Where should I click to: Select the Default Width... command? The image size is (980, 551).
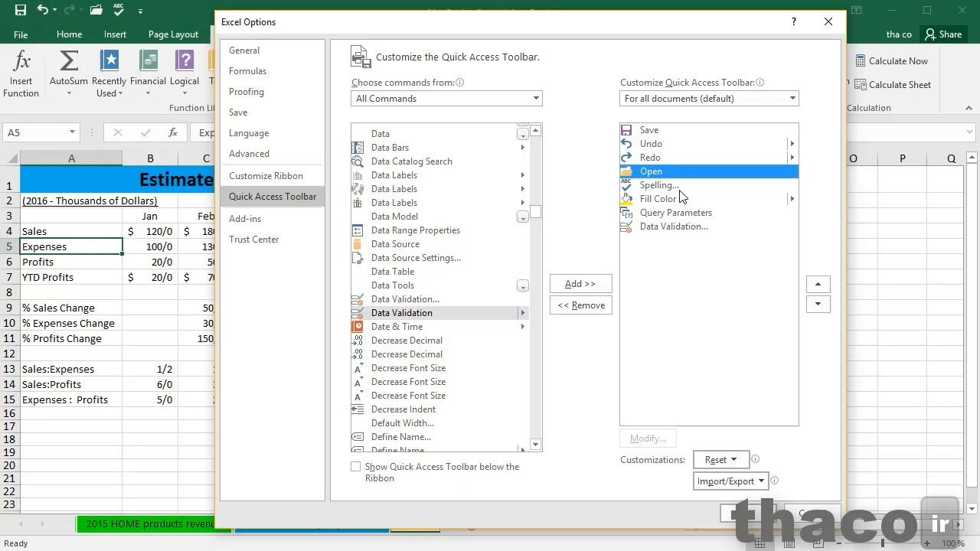pyautogui.click(x=439, y=423)
